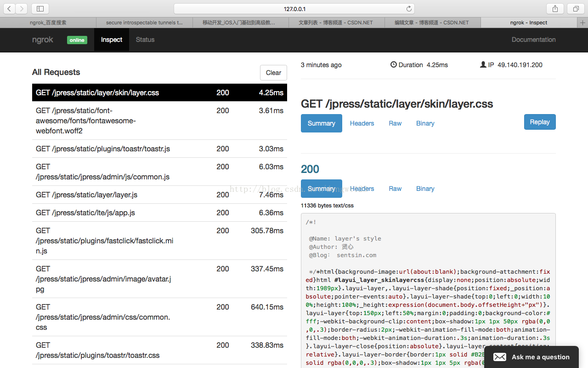Select the 文章列表 - 博客频道 browser tab
Screen dimensions: 588x368
337,23
